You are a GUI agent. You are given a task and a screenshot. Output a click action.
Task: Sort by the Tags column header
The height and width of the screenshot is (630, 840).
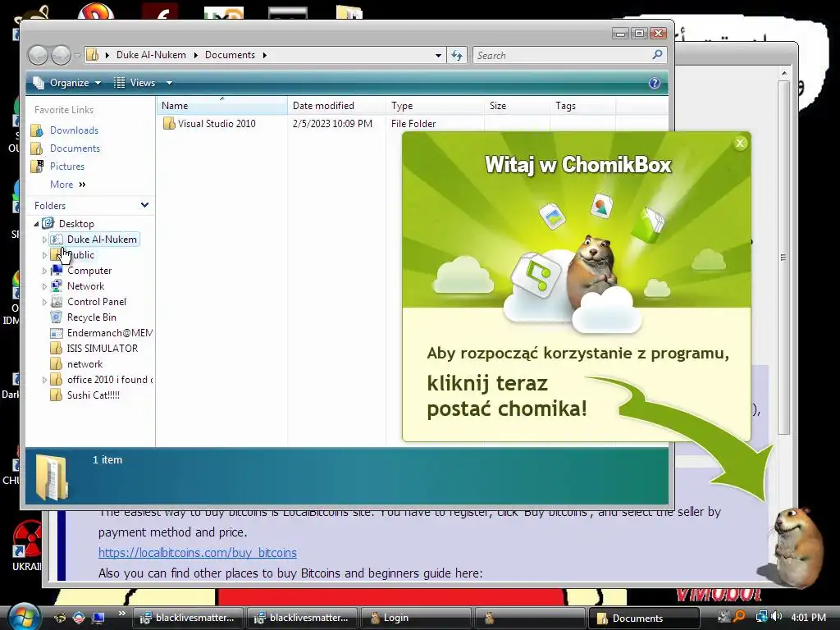click(x=583, y=106)
